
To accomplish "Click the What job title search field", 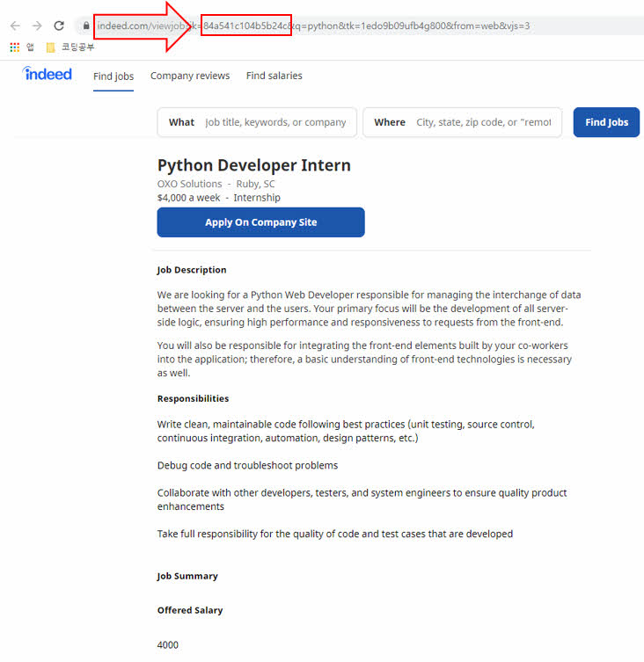I will (x=257, y=122).
